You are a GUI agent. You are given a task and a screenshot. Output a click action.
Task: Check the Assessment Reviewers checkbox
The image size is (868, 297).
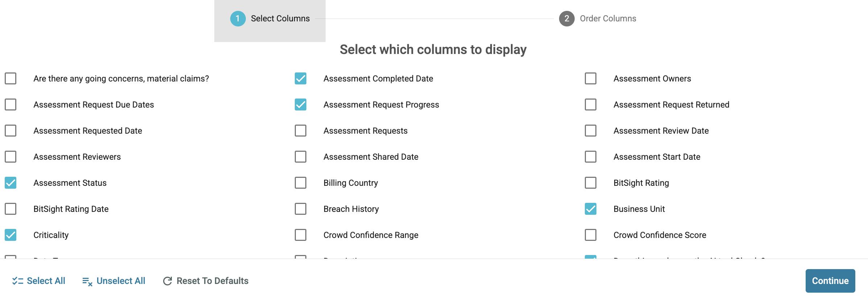click(11, 157)
